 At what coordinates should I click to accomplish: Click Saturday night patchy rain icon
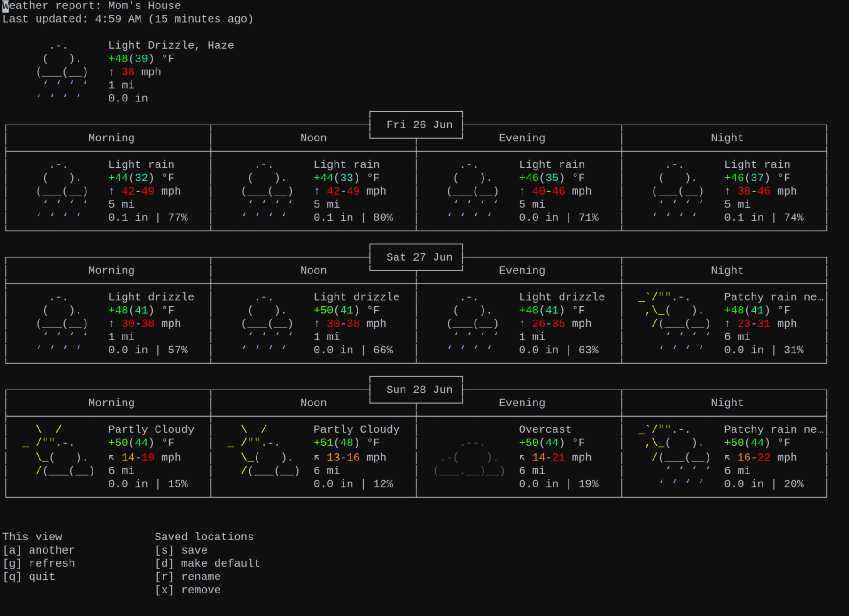pos(674,323)
